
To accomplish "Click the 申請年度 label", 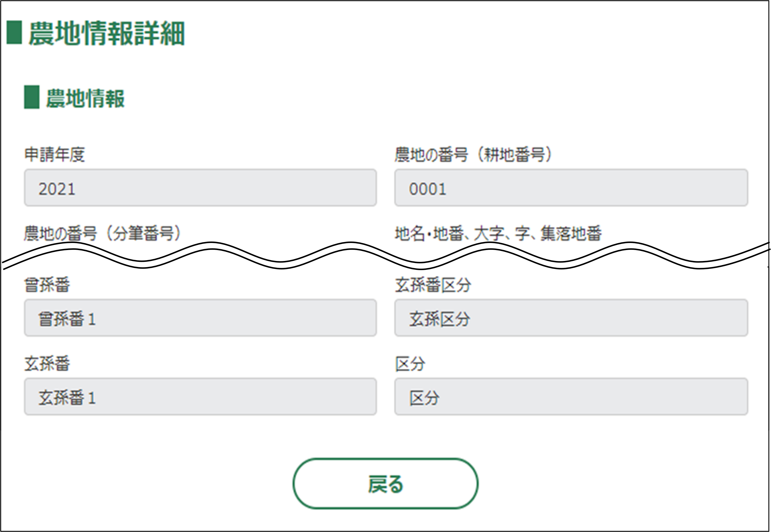I will pos(55,155).
